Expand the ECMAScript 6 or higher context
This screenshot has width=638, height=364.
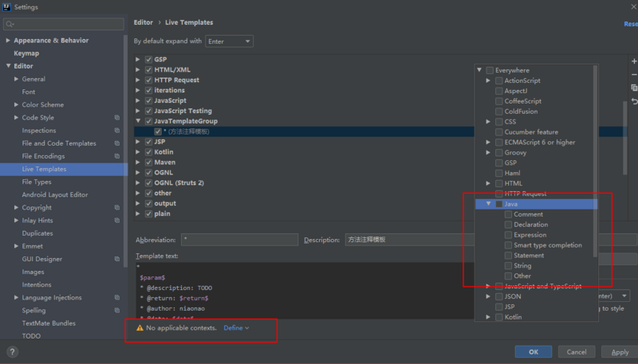point(488,143)
